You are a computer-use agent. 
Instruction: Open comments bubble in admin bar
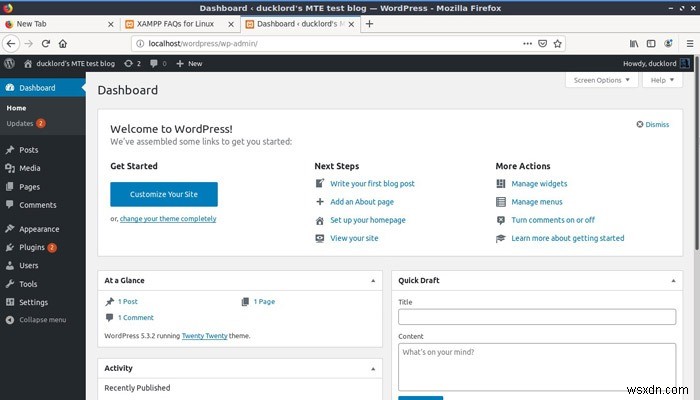point(158,63)
